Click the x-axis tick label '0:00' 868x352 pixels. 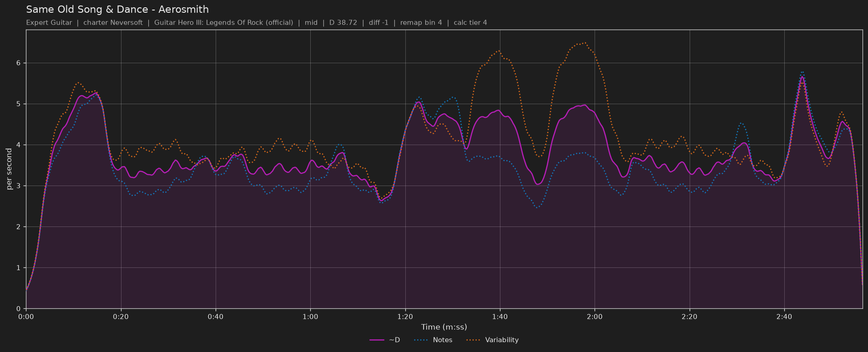26,317
